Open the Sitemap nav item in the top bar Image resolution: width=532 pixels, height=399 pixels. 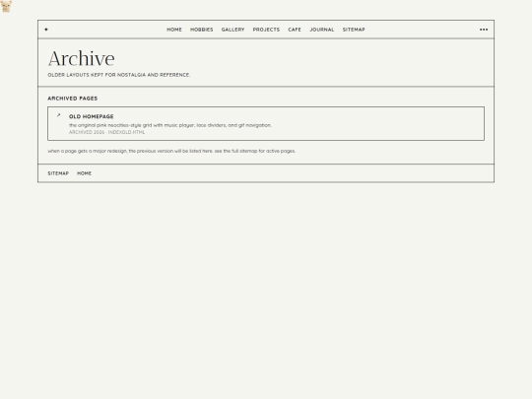(x=354, y=30)
